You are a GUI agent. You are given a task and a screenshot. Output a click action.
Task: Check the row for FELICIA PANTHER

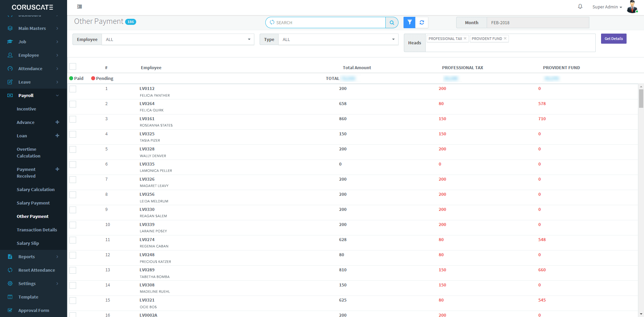click(x=73, y=89)
